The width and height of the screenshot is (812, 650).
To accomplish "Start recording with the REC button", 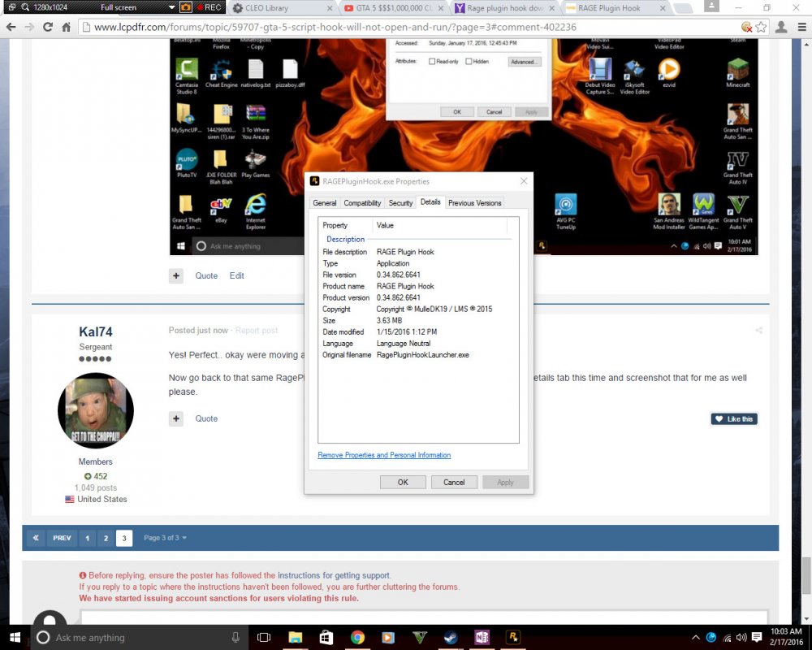I will (x=209, y=7).
